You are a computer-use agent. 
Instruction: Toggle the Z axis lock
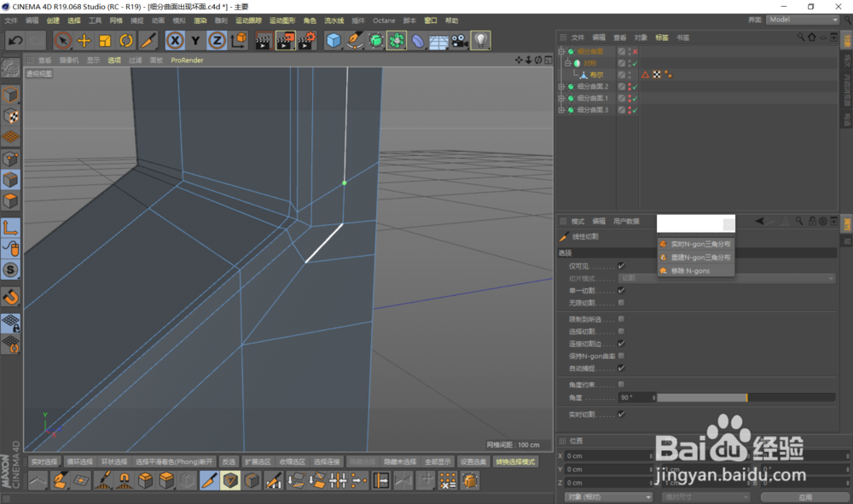click(x=217, y=41)
